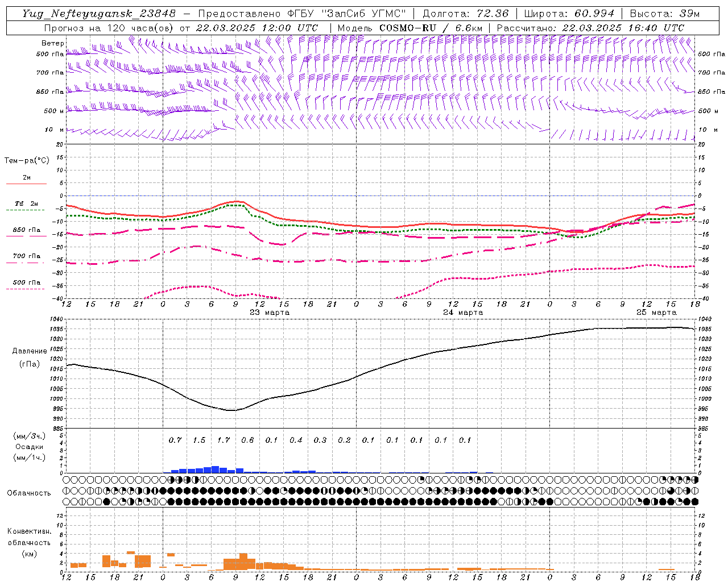Select the 3-hour precipitation value 0.2
The width and height of the screenshot is (728, 582).
click(x=344, y=440)
